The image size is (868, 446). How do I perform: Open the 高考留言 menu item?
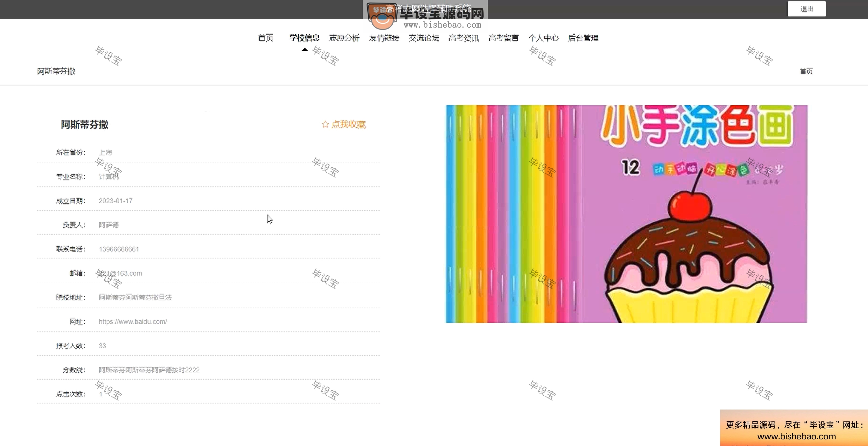503,38
